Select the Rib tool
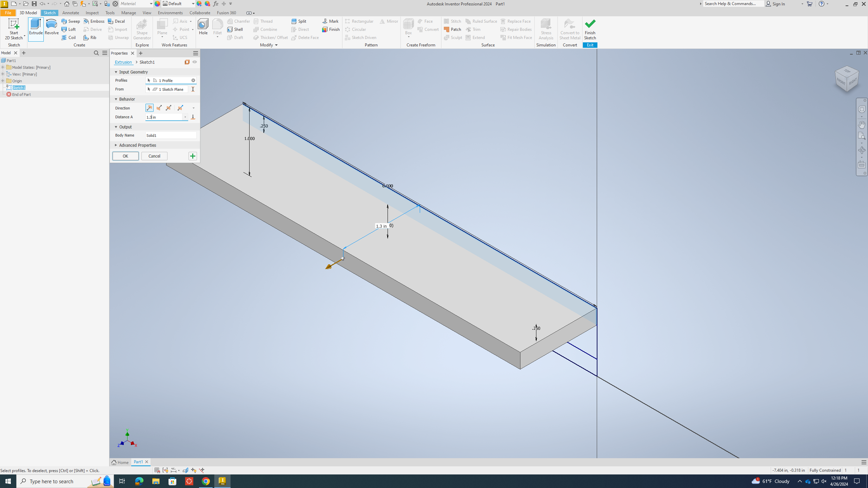This screenshot has height=488, width=868. (x=90, y=37)
